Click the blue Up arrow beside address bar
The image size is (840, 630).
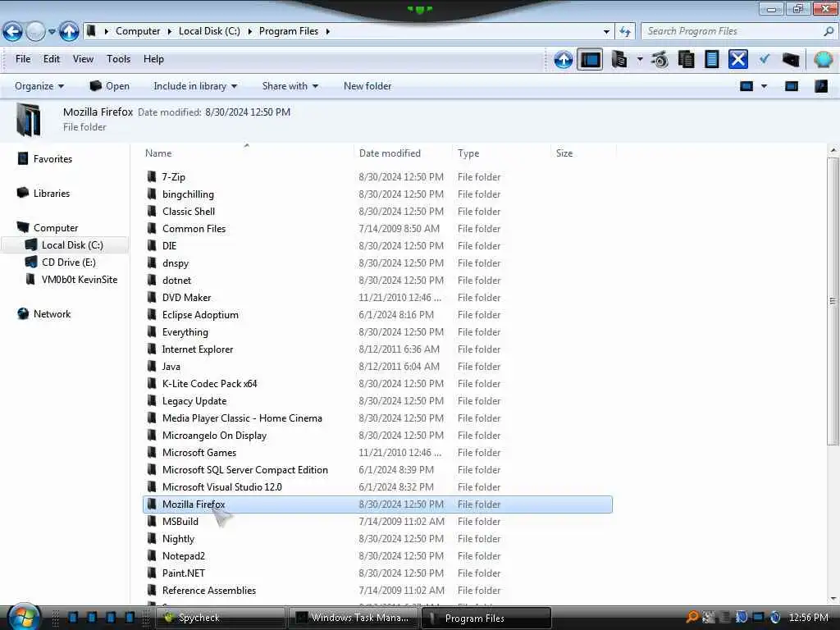click(69, 32)
